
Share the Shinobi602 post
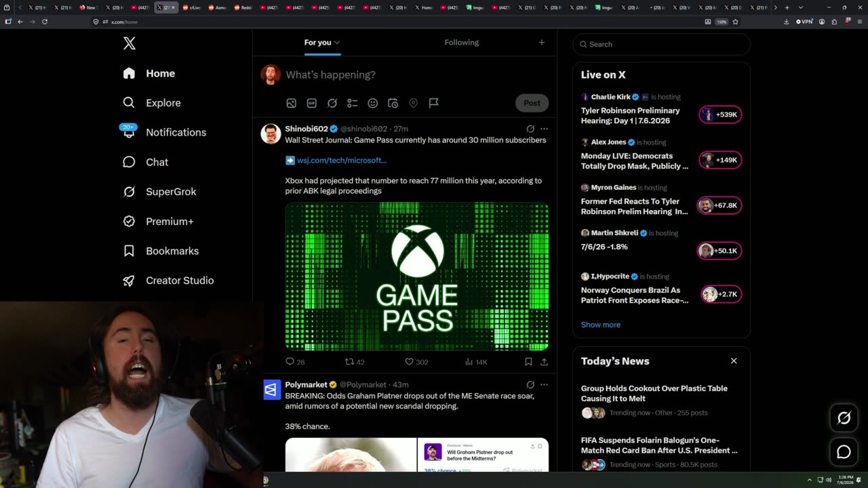544,362
